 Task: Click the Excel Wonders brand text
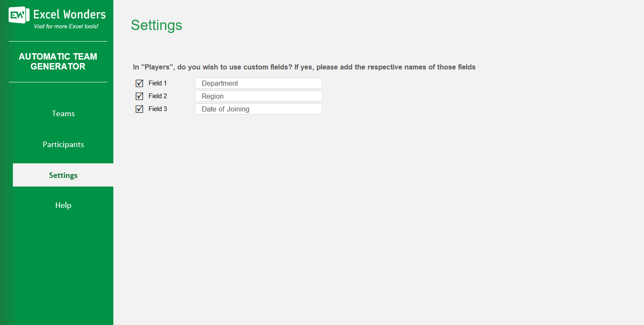(x=69, y=14)
